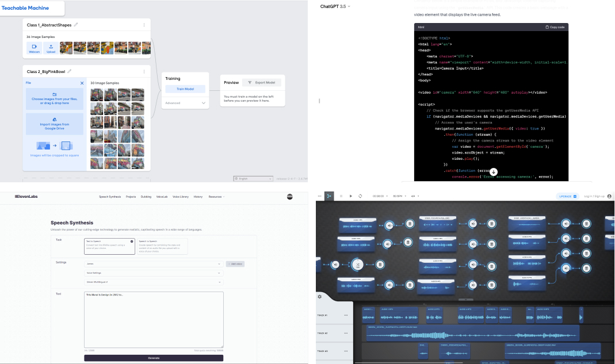Toggle the Loop button in the audio editor
The height and width of the screenshot is (364, 615).
tap(360, 196)
